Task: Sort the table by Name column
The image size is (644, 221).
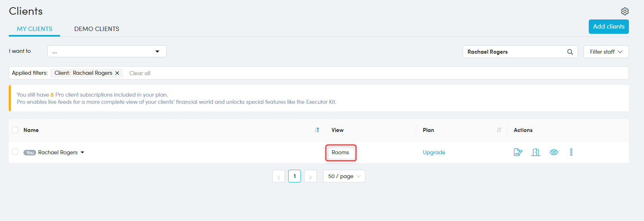Action: (317, 130)
